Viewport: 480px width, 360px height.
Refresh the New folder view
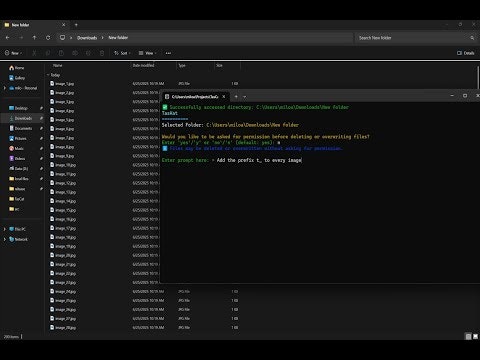click(48, 38)
